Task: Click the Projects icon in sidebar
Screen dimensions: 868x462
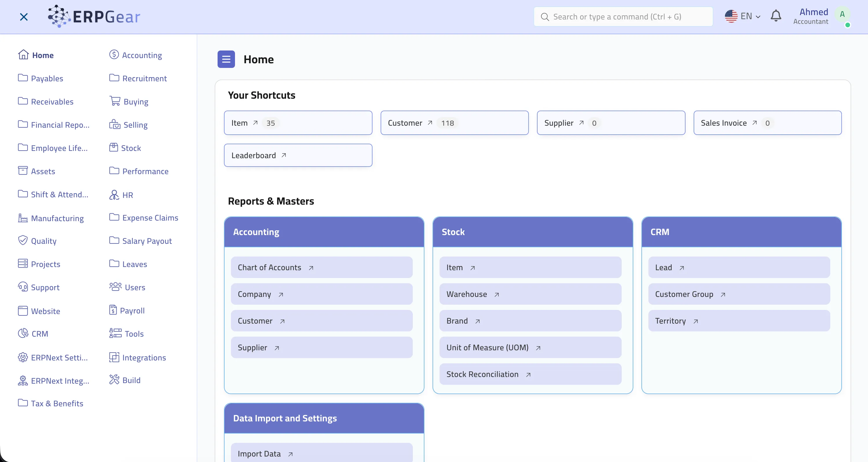Action: tap(23, 264)
